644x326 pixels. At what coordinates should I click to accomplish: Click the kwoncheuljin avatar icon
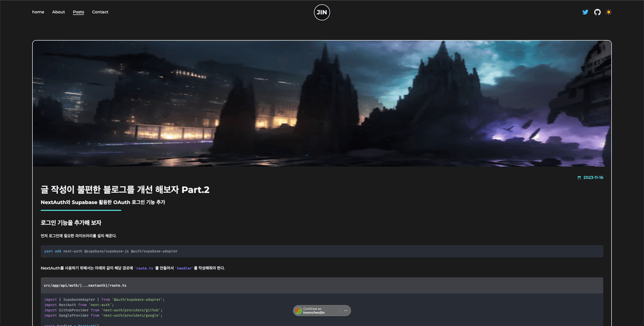tap(299, 311)
